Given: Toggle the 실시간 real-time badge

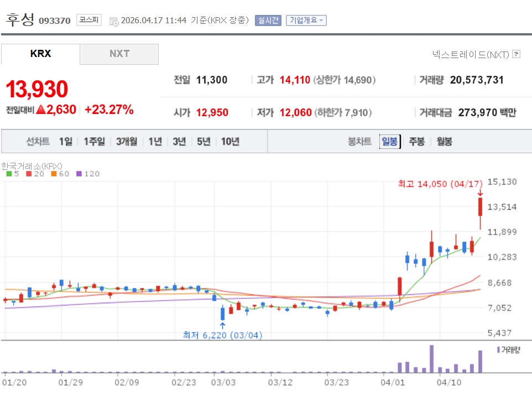Looking at the screenshot, I should (268, 20).
